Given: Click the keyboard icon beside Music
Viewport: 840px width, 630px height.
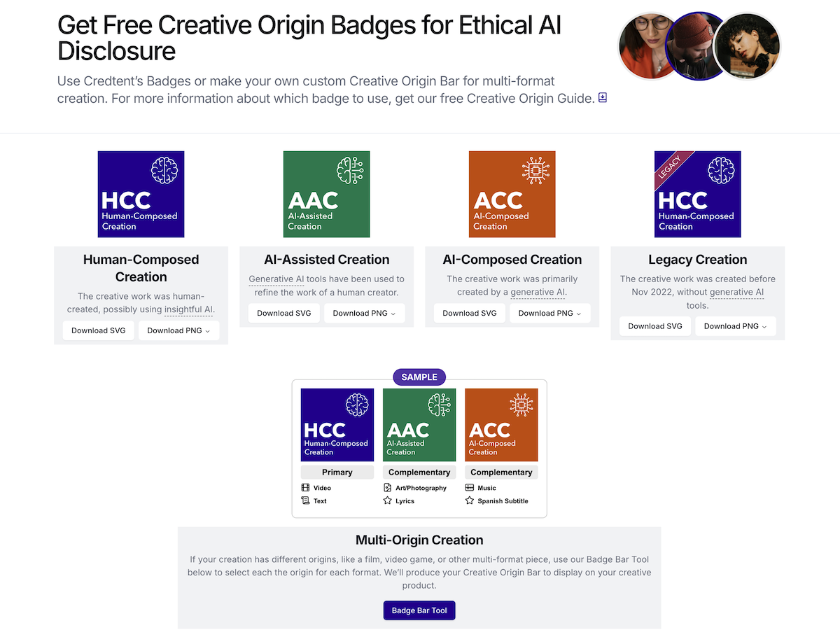Looking at the screenshot, I should [470, 488].
